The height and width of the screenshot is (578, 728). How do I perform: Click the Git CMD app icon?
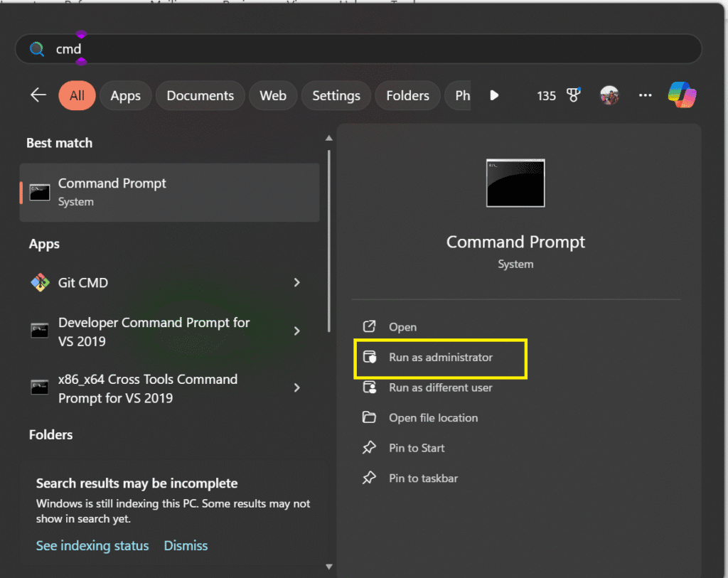click(40, 282)
